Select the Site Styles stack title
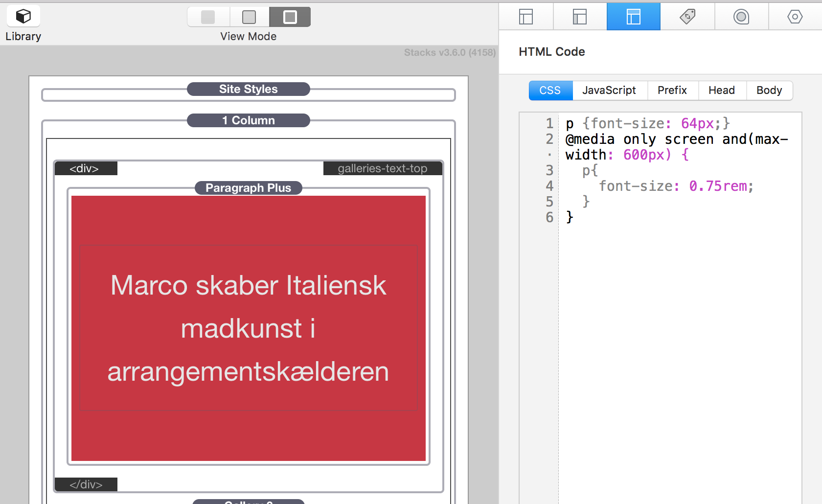Image resolution: width=822 pixels, height=504 pixels. [249, 89]
